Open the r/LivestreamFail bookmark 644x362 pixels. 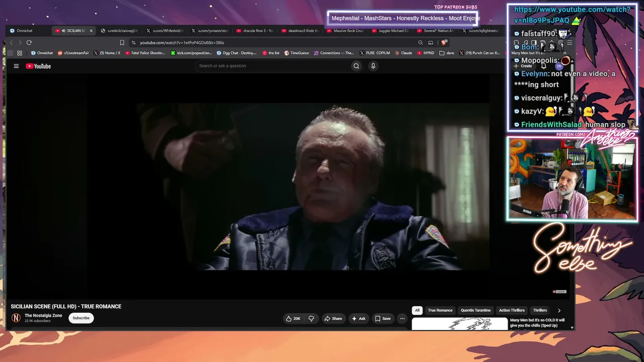(x=73, y=53)
